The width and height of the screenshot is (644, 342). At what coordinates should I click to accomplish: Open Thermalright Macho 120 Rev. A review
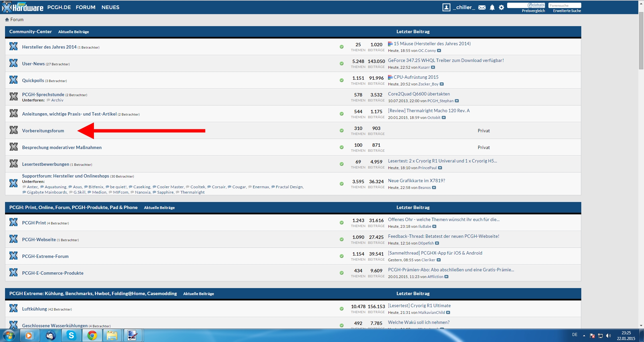coord(429,111)
